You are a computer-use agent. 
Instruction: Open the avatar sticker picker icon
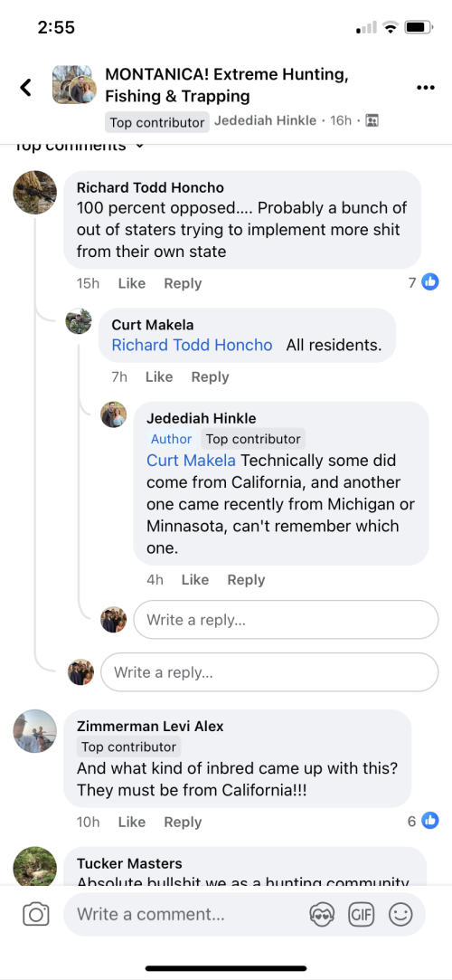322,915
